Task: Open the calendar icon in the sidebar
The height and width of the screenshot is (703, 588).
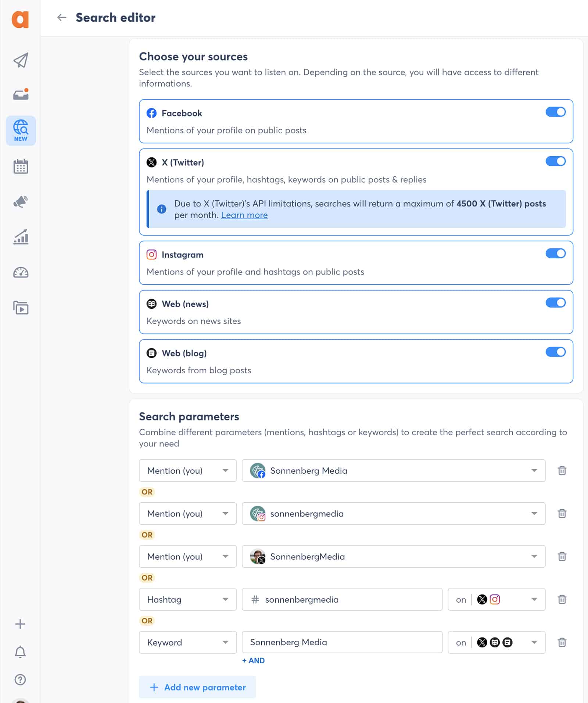Action: click(x=21, y=166)
